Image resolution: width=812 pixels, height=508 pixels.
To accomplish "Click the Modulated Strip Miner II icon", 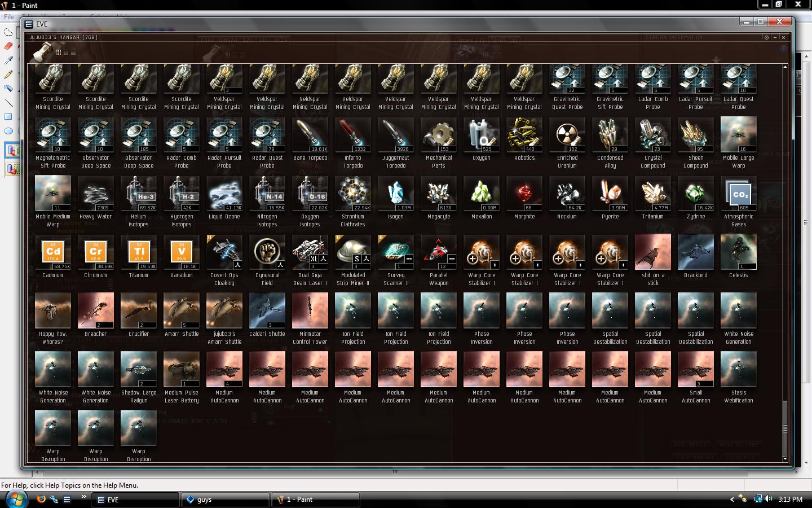I will 353,253.
